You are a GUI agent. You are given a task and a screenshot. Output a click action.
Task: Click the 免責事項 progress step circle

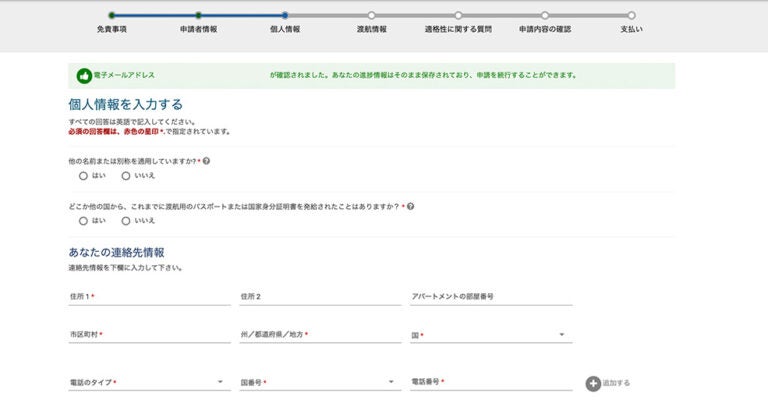click(112, 15)
